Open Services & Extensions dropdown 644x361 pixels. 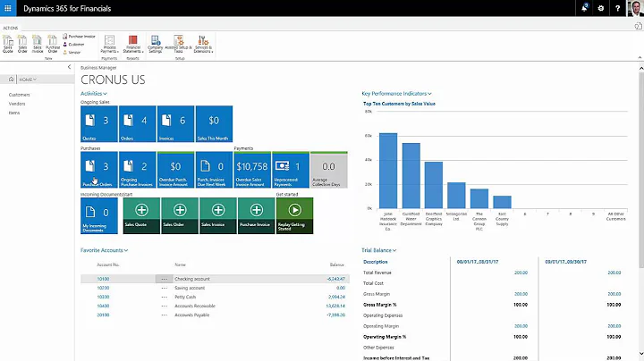click(x=203, y=44)
